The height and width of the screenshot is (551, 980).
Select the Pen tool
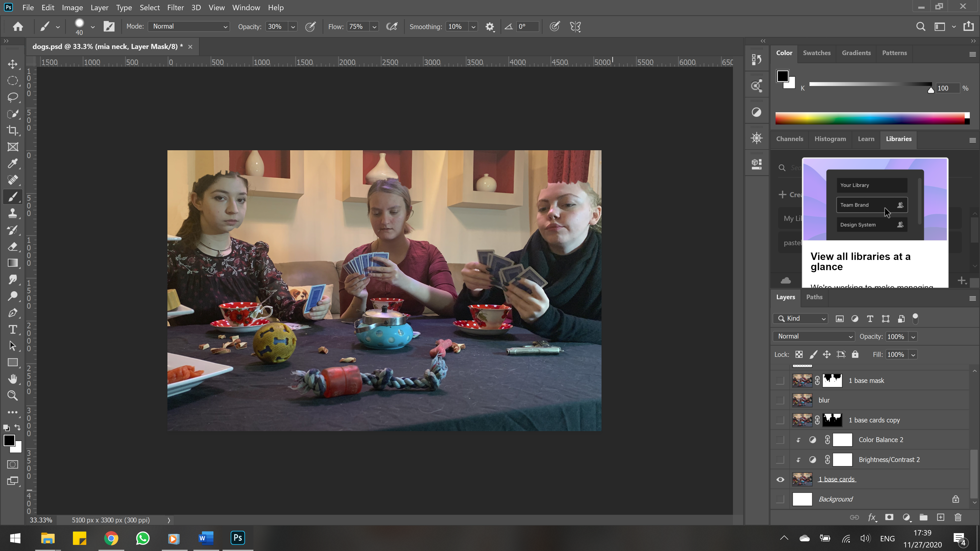point(13,313)
